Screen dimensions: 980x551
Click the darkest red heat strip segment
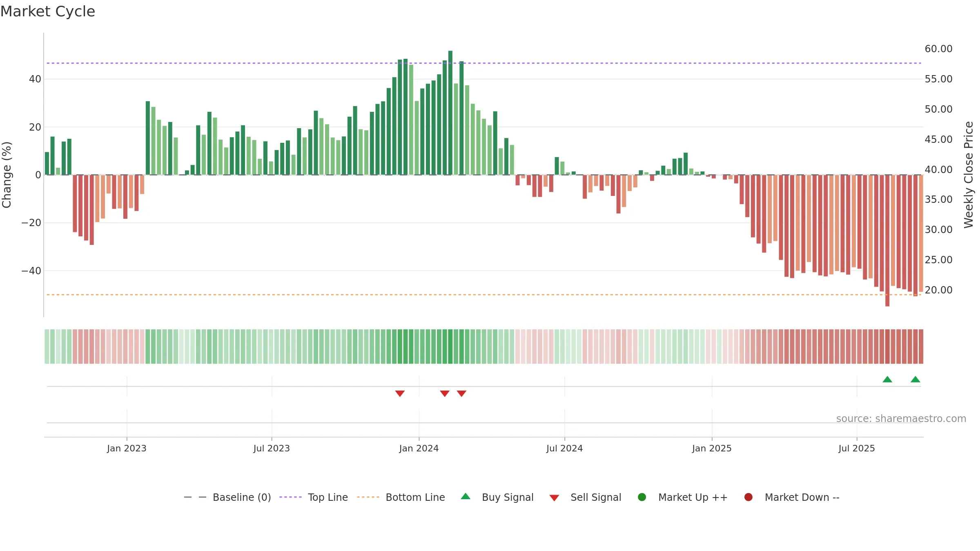click(x=887, y=347)
